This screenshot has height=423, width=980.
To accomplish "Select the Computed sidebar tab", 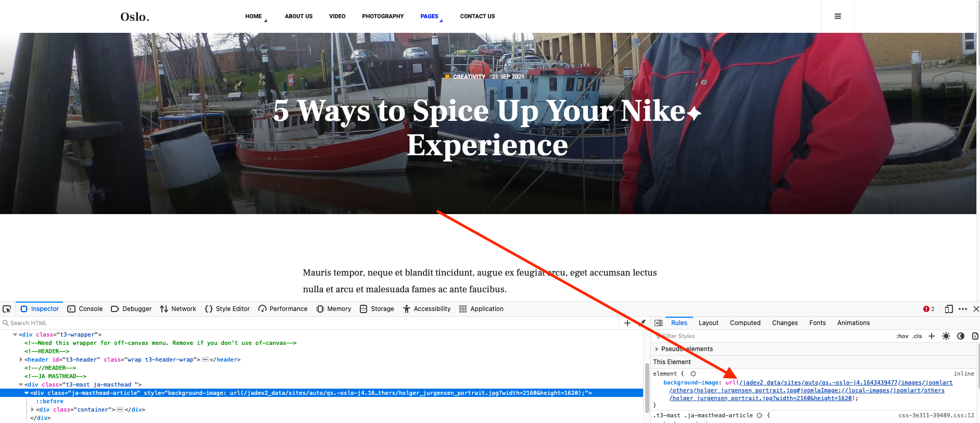I will (745, 323).
